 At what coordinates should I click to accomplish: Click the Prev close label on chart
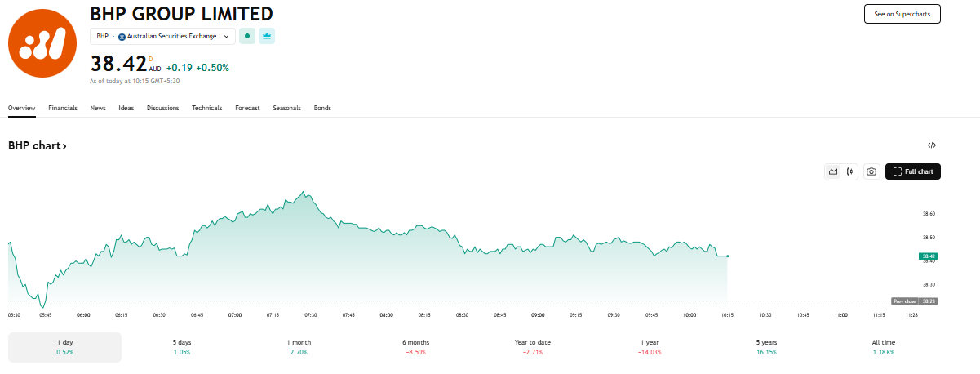(x=905, y=301)
